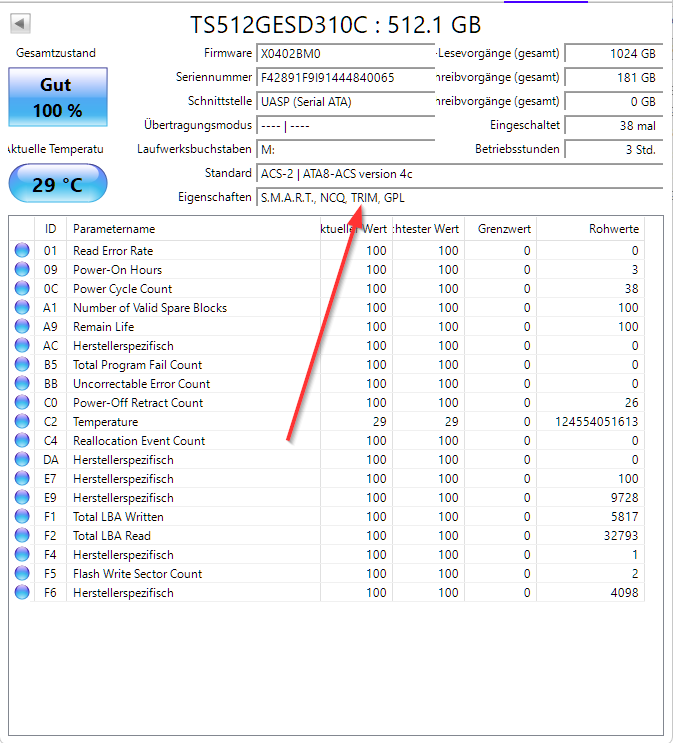Click the Eigenschaften field with TRIM

coord(459,198)
